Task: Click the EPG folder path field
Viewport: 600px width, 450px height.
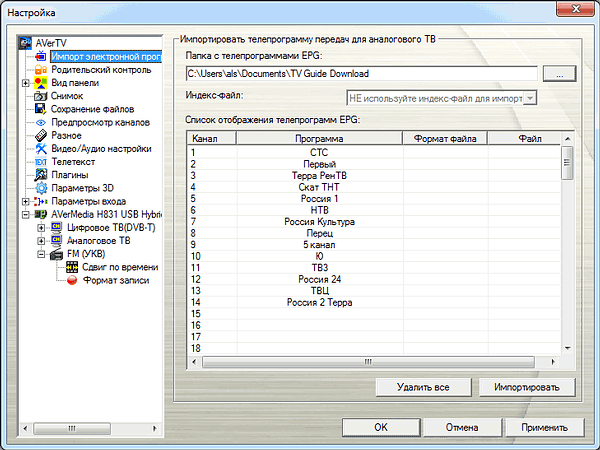Action: tap(362, 73)
